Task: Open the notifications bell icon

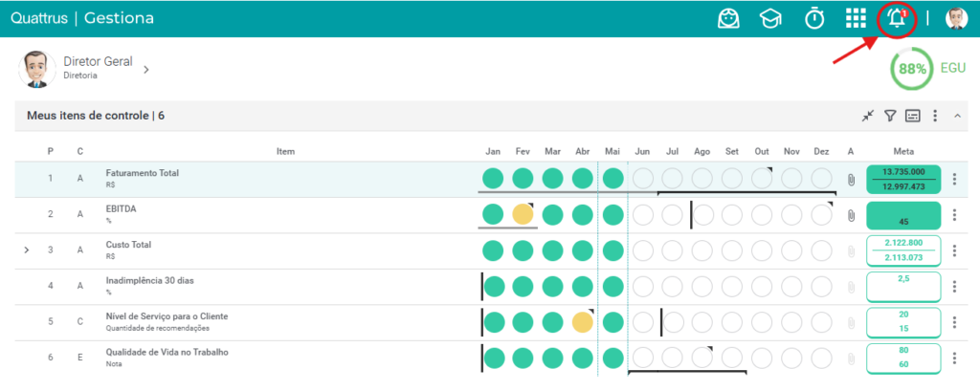Action: tap(898, 19)
